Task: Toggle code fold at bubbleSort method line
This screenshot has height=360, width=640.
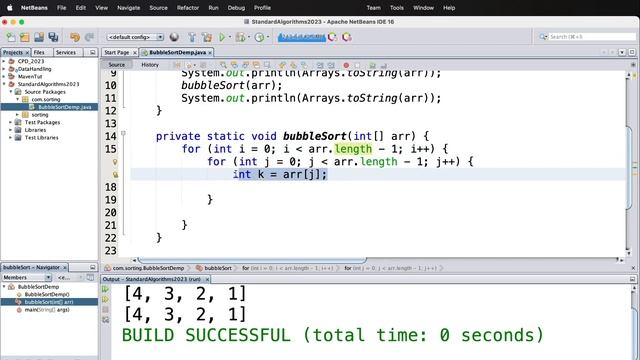Action: pyautogui.click(x=123, y=133)
